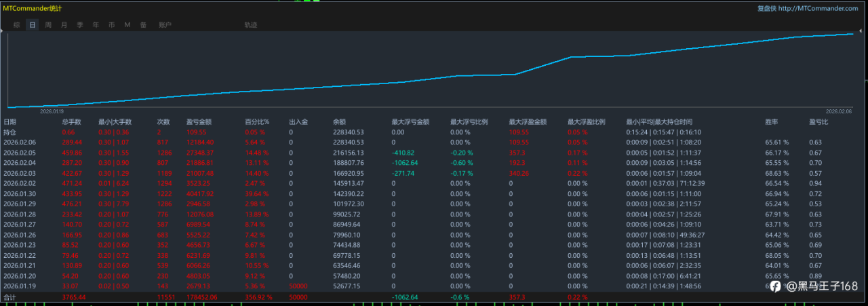The width and height of the screenshot is (868, 306).
Task: Click the percentage value 39.64 %
Action: click(x=257, y=193)
